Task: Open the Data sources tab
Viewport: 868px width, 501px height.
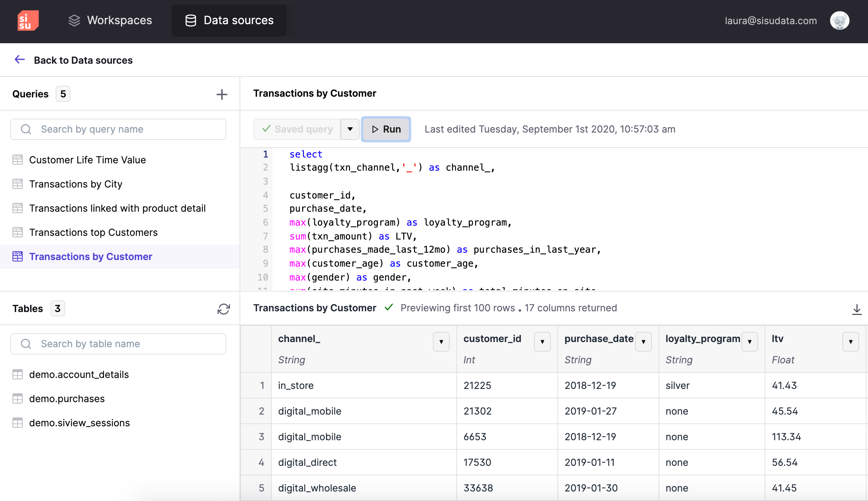Action: [229, 21]
